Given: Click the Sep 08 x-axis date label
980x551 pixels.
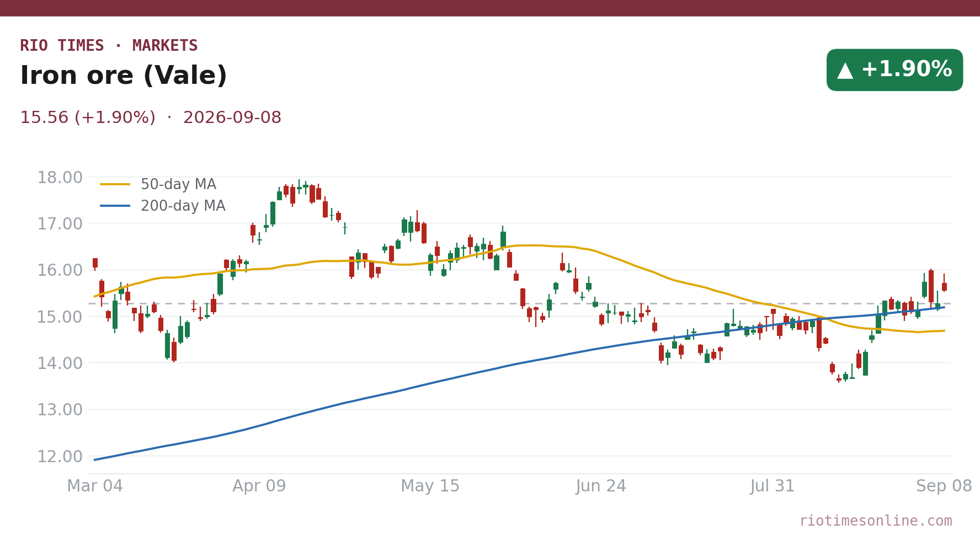Looking at the screenshot, I should tap(944, 486).
